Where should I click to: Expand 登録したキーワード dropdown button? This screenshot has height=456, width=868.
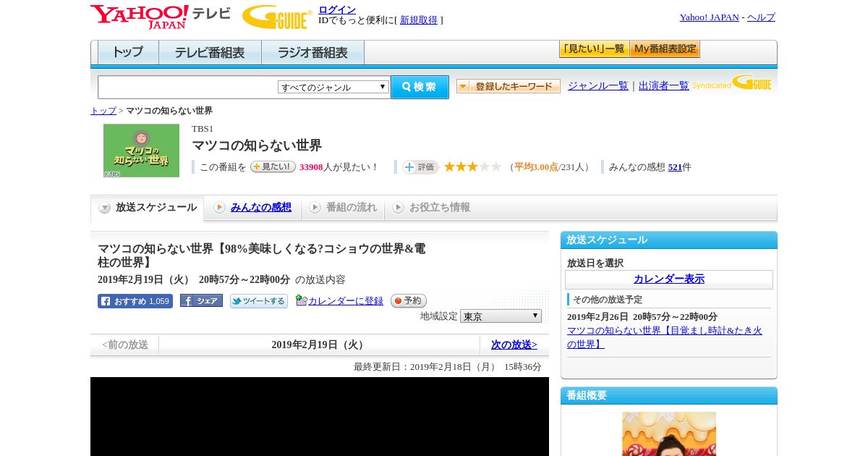coord(509,86)
